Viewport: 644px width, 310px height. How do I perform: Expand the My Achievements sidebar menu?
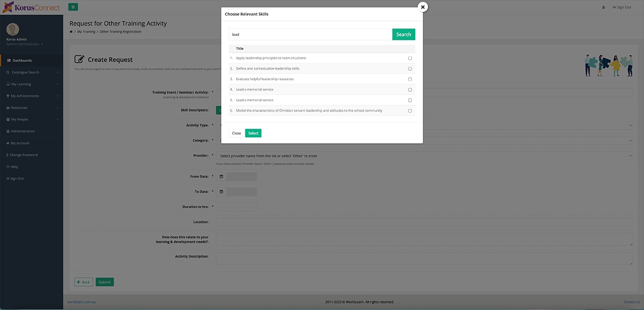click(x=31, y=96)
